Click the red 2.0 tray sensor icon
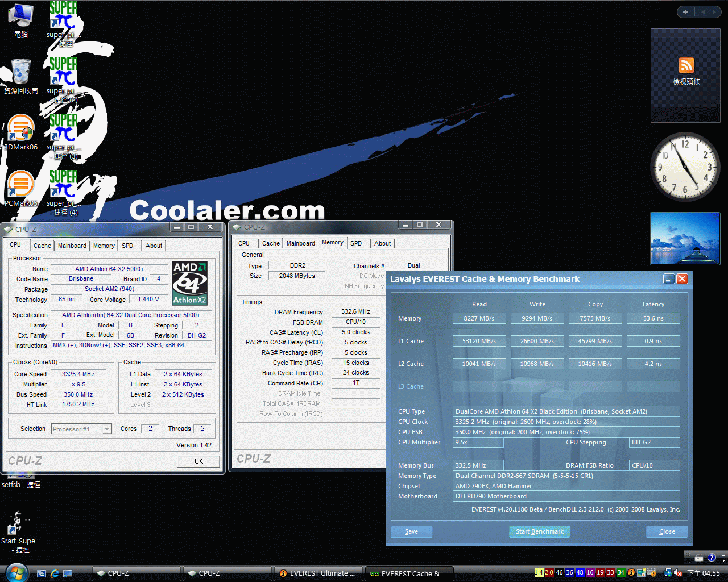 point(549,572)
